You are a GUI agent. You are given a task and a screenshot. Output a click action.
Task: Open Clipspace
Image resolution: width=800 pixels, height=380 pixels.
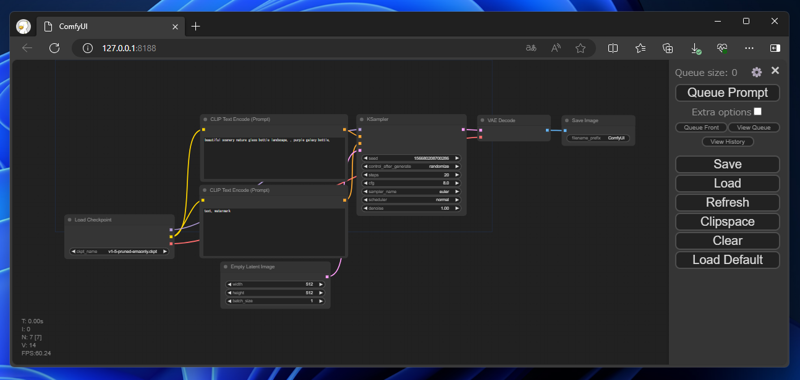(x=728, y=222)
